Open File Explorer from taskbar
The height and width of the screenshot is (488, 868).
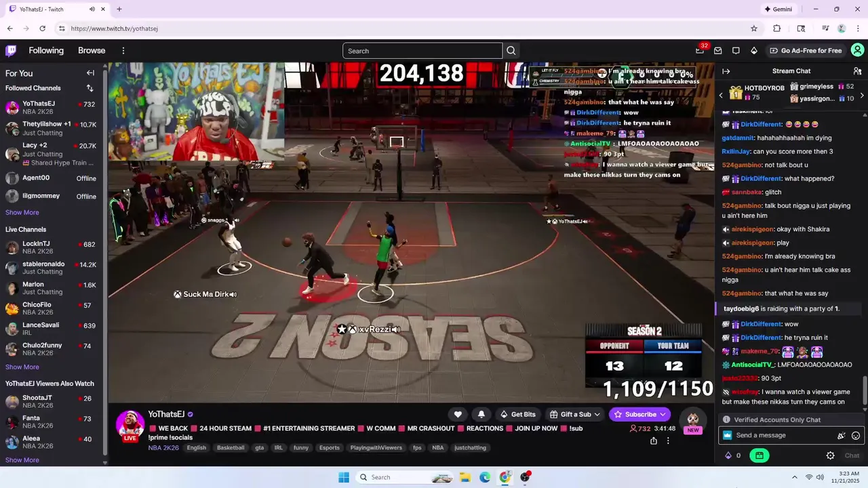click(x=465, y=477)
